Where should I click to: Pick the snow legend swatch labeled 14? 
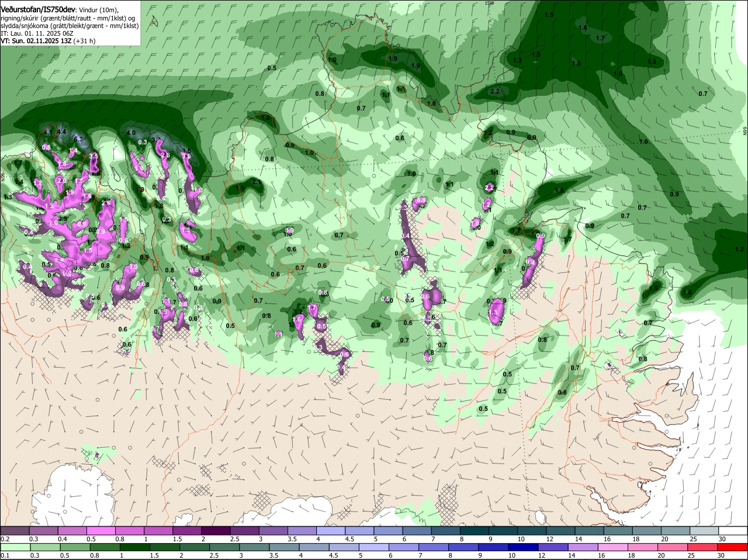(x=589, y=530)
